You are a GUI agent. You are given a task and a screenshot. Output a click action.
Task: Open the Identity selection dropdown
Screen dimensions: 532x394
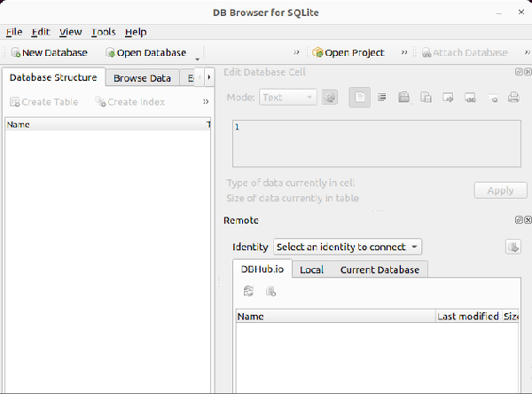click(x=348, y=247)
